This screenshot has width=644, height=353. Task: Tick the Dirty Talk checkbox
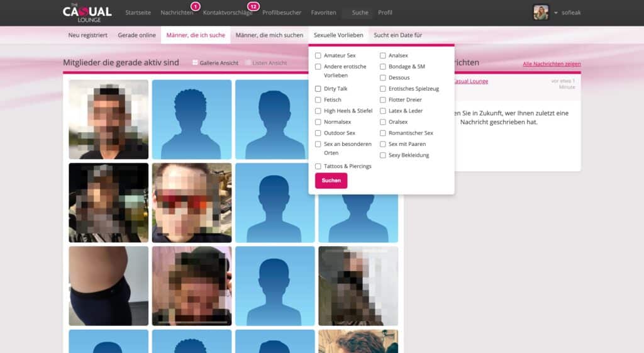click(x=318, y=89)
